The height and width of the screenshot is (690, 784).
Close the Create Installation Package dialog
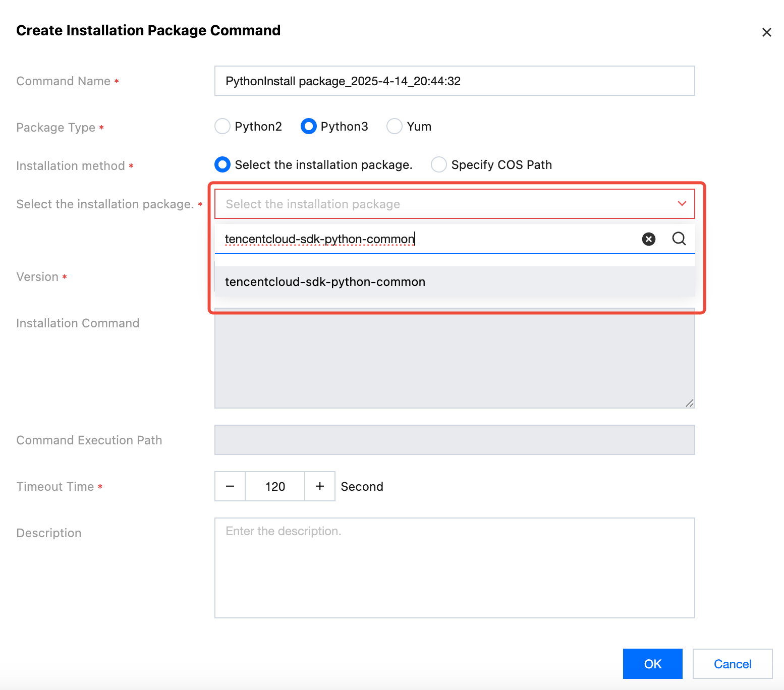click(766, 32)
